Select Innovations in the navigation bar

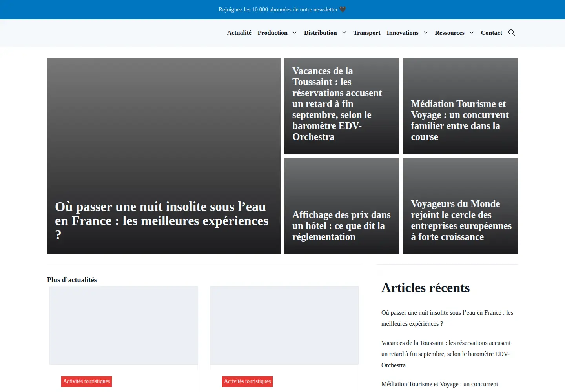[403, 33]
